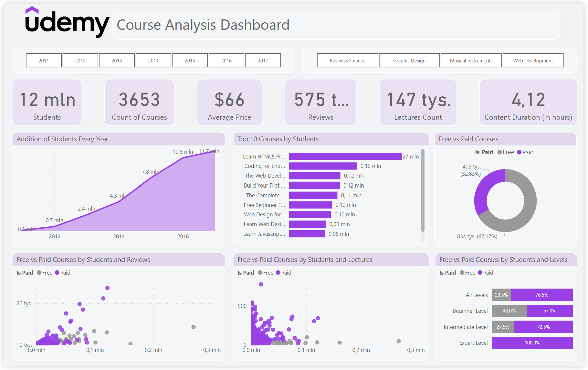Filter by Business Finance category
The image size is (588, 370).
pos(347,60)
